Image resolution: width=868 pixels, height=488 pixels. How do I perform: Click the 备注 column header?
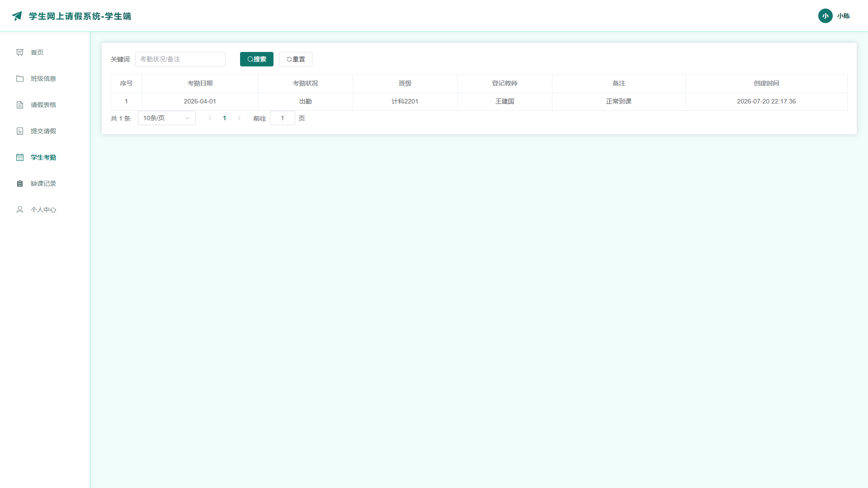(x=618, y=83)
